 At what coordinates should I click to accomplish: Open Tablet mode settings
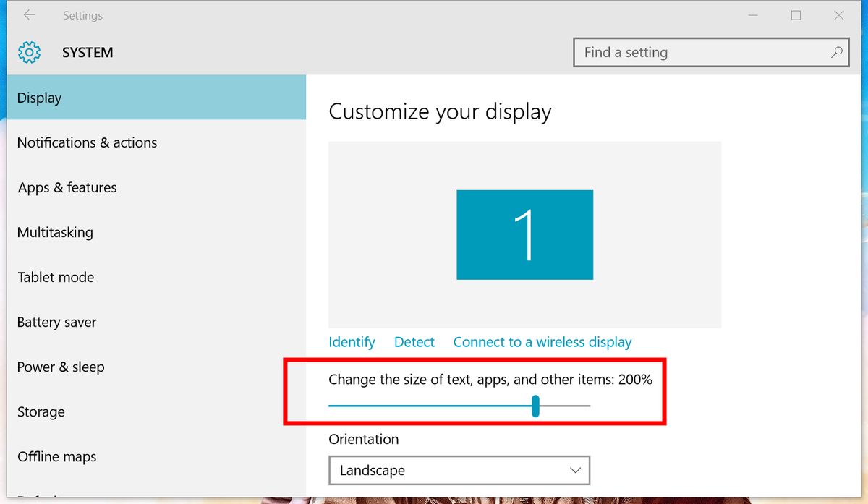pyautogui.click(x=56, y=277)
